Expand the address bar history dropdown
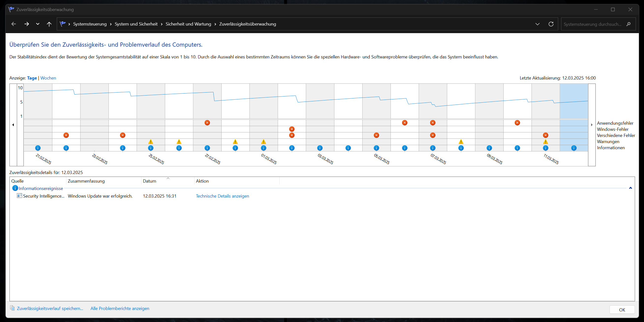 (537, 24)
